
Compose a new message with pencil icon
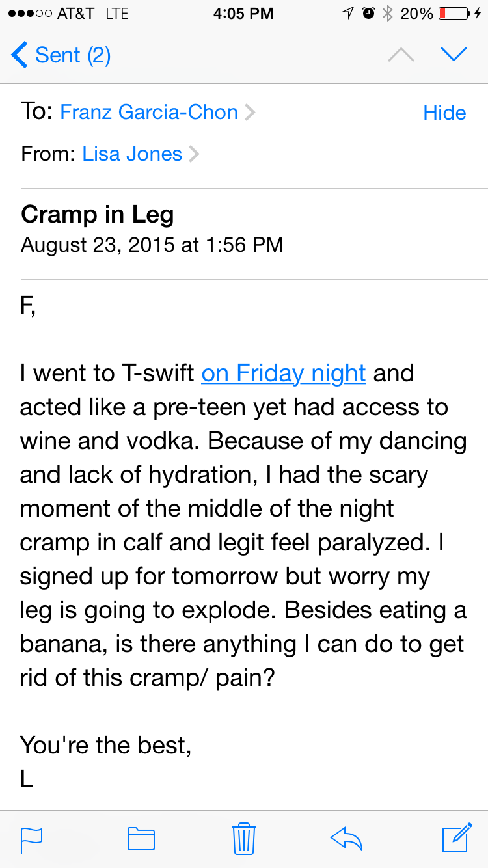[456, 838]
